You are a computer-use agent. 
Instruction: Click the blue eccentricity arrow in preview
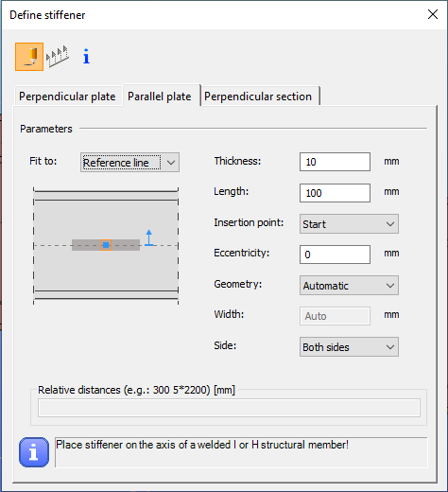(149, 237)
